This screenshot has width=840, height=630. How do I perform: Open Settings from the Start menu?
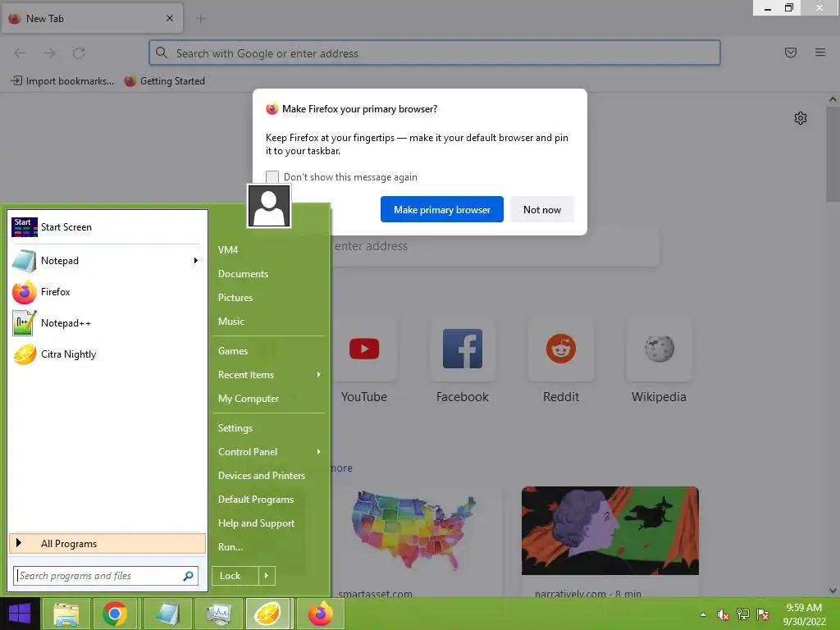pos(235,428)
